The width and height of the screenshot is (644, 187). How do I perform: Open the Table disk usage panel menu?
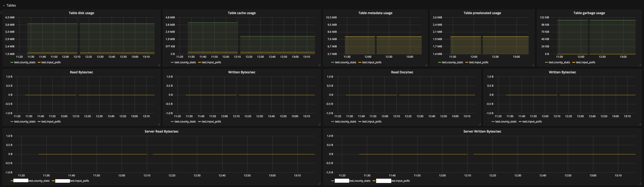tap(81, 13)
